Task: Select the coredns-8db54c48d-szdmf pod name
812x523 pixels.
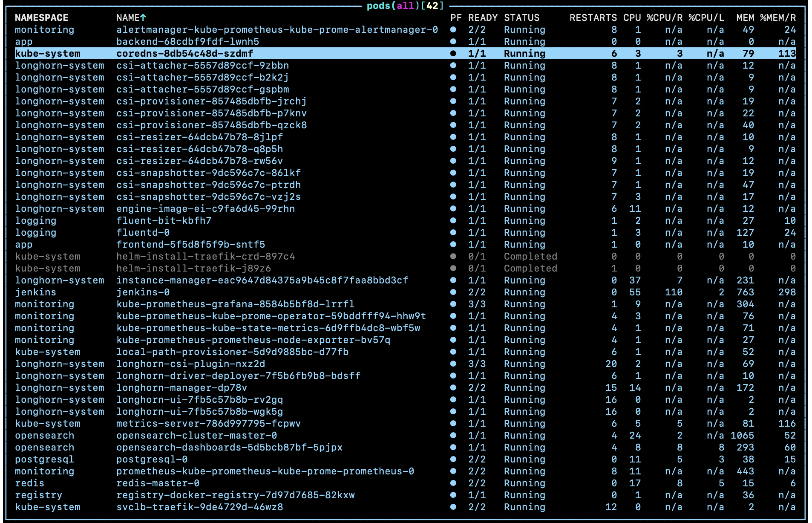Action: (x=185, y=53)
